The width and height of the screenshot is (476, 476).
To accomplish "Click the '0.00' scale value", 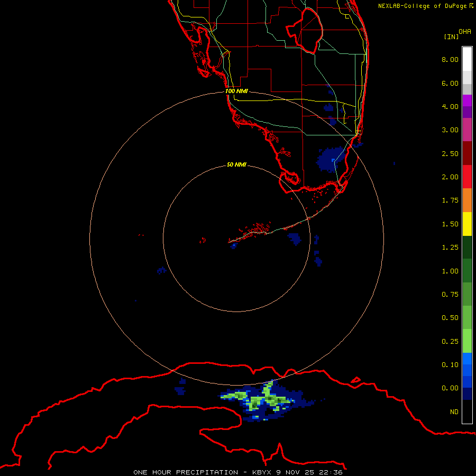I will (450, 388).
